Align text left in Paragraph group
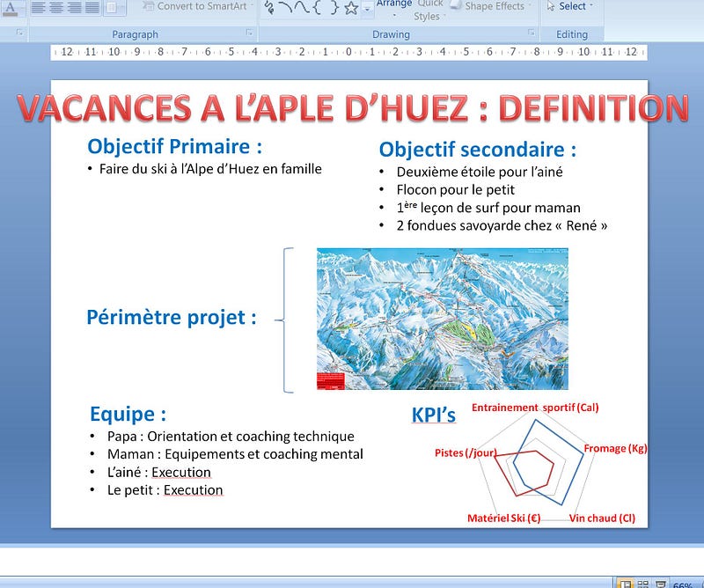 (38, 8)
